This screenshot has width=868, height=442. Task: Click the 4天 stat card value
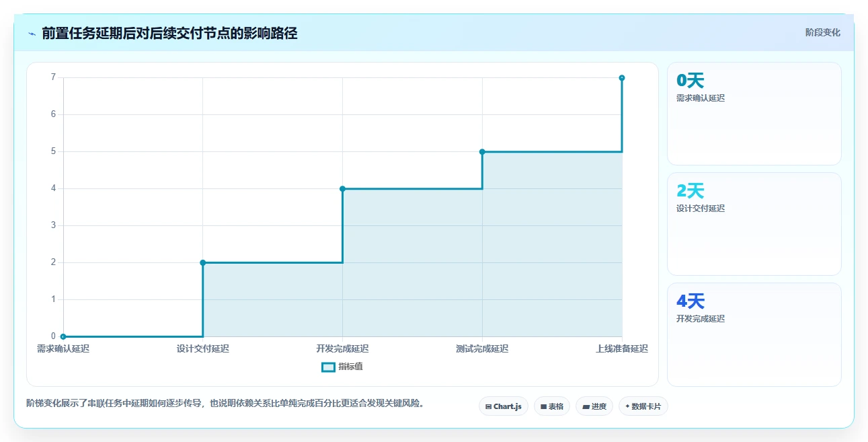pyautogui.click(x=691, y=301)
